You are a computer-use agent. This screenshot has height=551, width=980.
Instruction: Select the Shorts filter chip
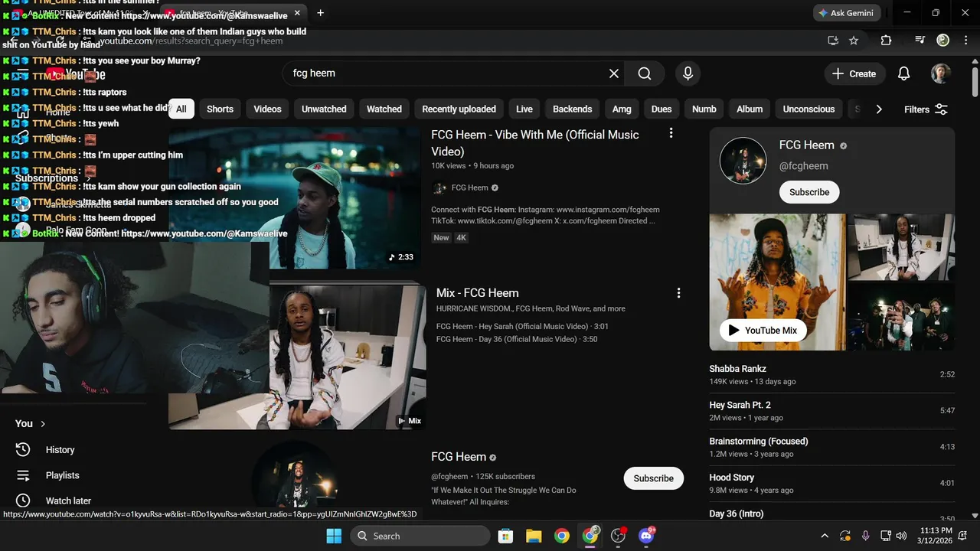click(x=220, y=109)
